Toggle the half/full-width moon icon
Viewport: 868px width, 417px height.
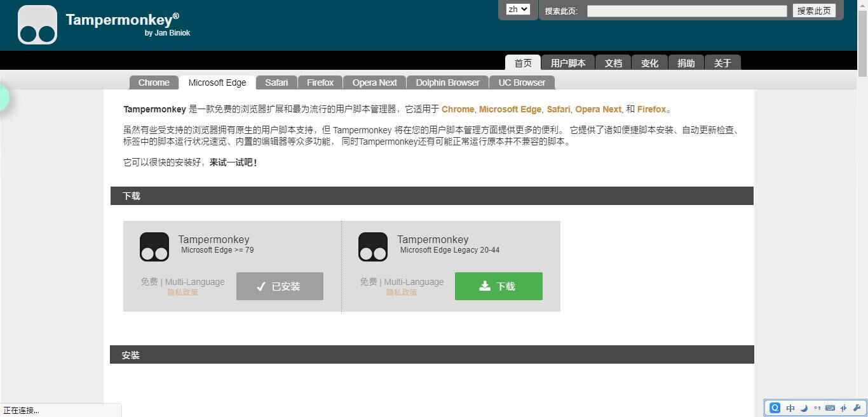pyautogui.click(x=804, y=408)
